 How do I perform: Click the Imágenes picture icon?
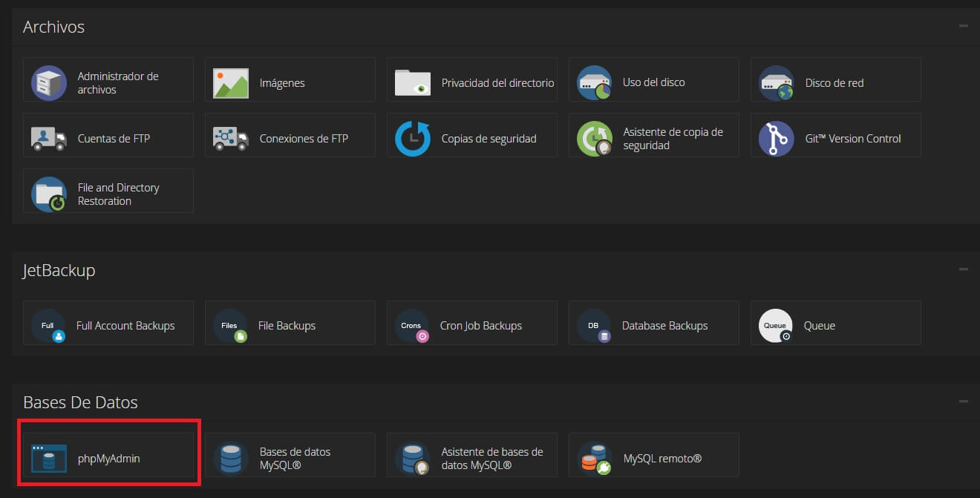tap(231, 83)
